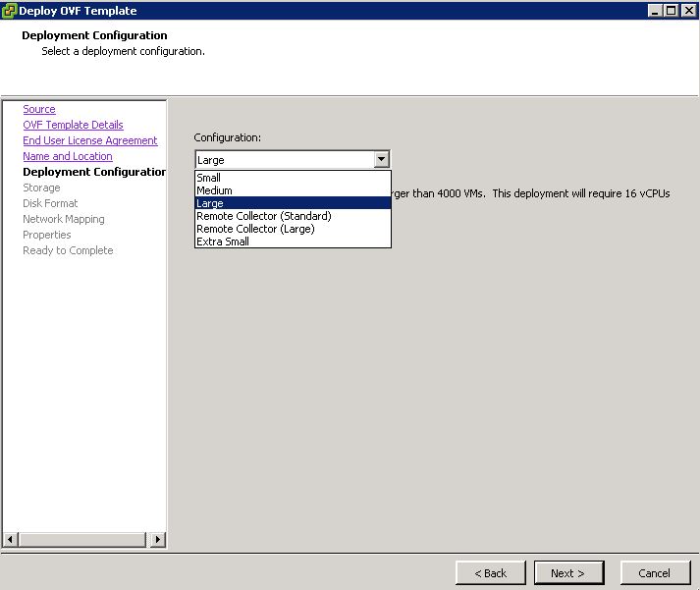Screen dimensions: 700x590
Task: Click Next to continue the wizard
Action: pyautogui.click(x=567, y=573)
